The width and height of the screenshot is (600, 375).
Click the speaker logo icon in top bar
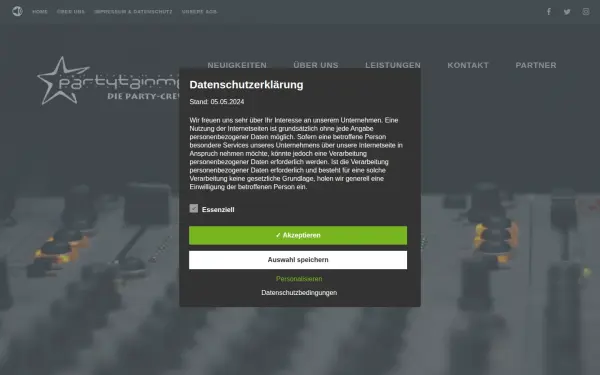[17, 11]
